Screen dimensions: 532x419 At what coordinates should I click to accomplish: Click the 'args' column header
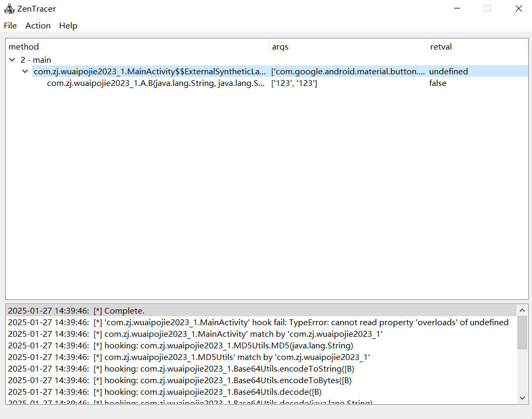coord(280,47)
